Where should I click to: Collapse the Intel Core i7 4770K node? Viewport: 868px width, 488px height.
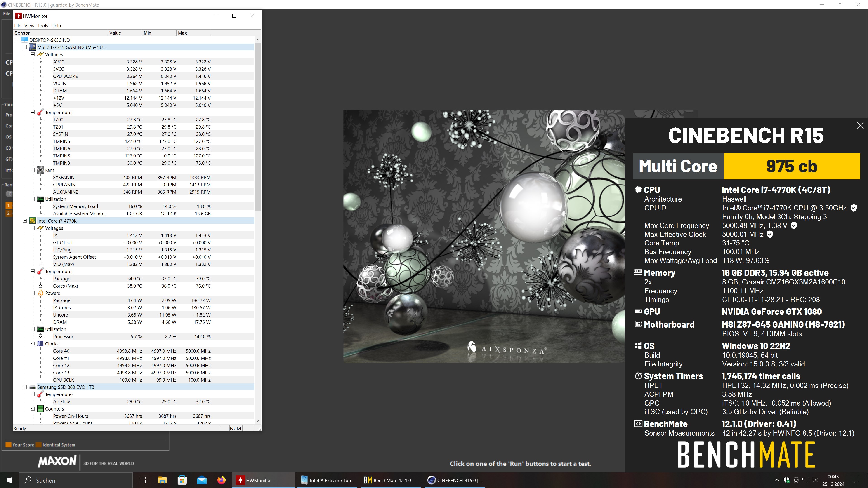pos(25,221)
